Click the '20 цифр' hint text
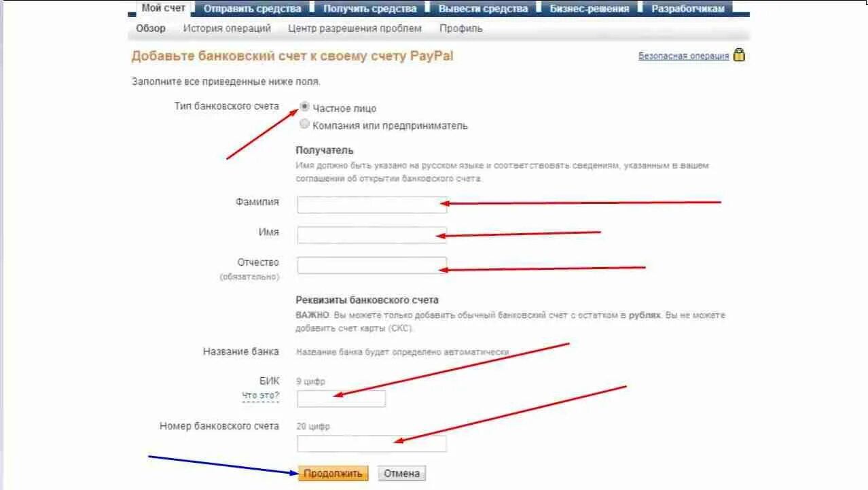The height and width of the screenshot is (490, 868). 313,427
